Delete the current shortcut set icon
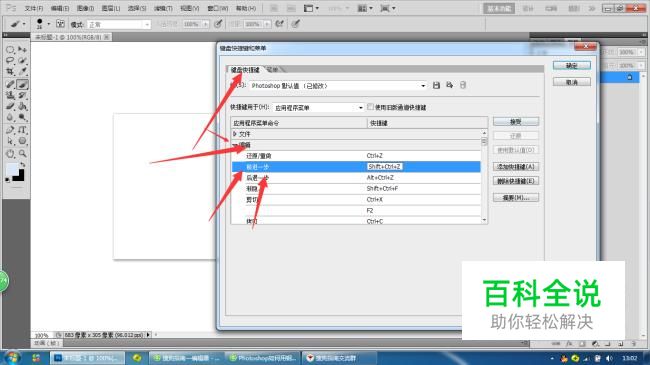The width and height of the screenshot is (650, 365). [x=463, y=85]
